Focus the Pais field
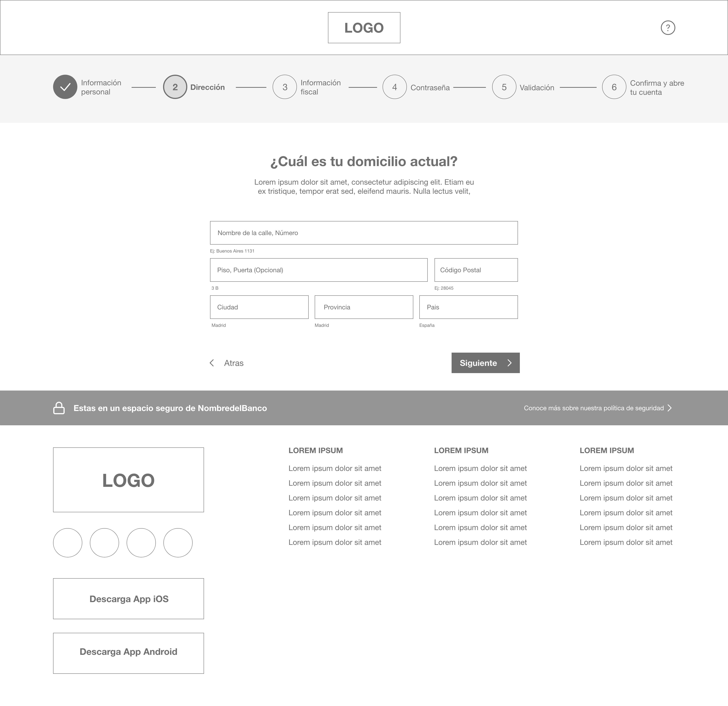Image resolution: width=728 pixels, height=706 pixels. point(469,307)
